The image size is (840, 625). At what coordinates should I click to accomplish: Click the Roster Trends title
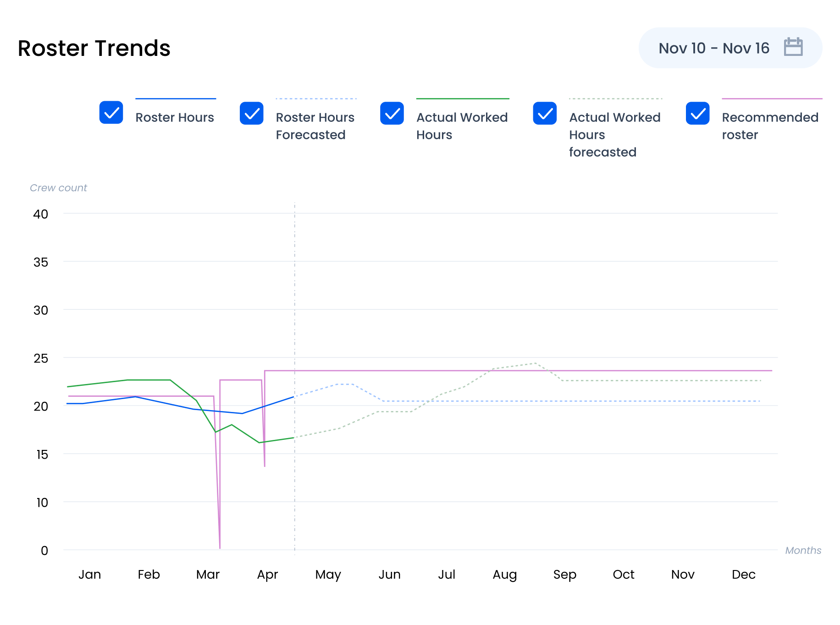pos(94,48)
